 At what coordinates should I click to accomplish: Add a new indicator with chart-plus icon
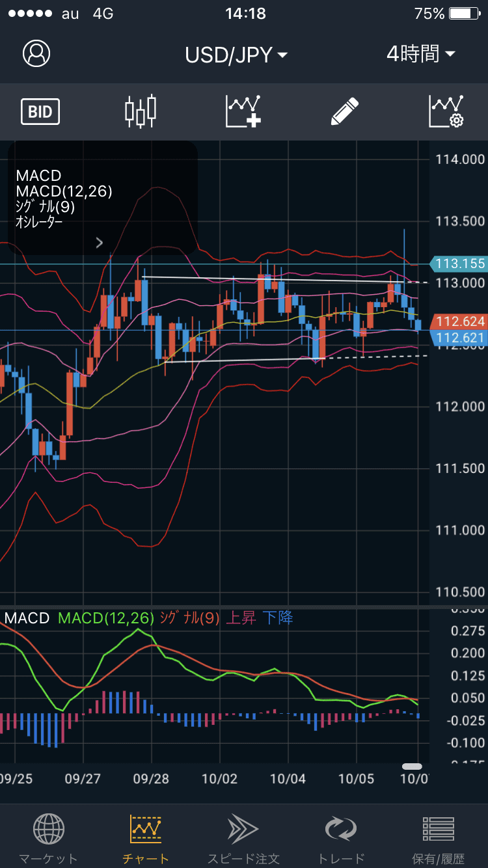coord(243,111)
